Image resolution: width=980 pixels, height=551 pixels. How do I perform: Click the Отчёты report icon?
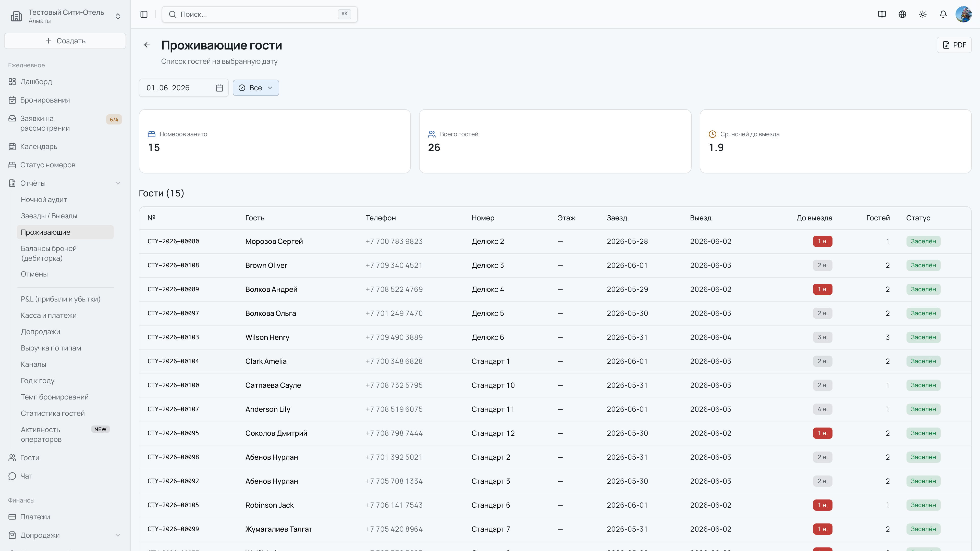point(12,183)
